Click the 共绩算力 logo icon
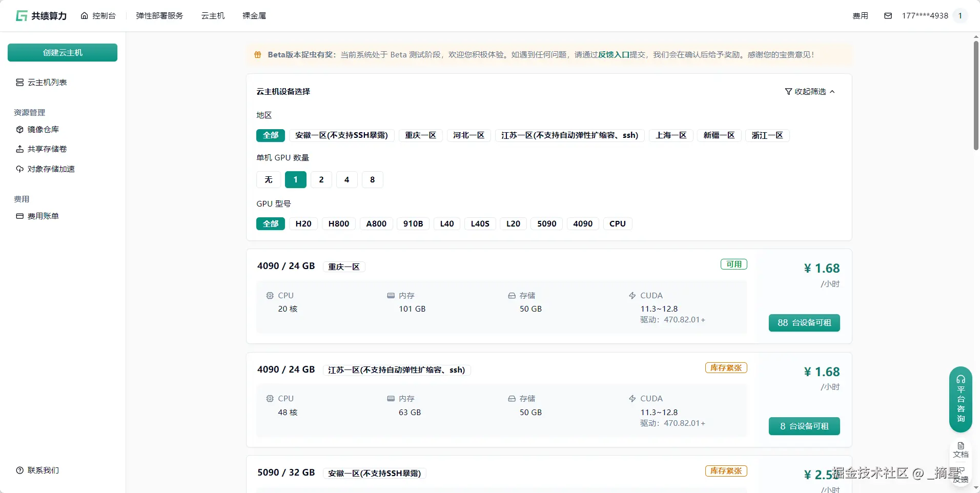980x493 pixels. (x=22, y=16)
